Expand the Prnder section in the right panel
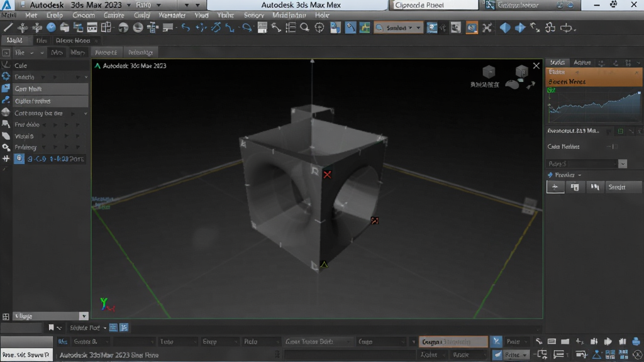The height and width of the screenshot is (362, 644). (x=565, y=175)
